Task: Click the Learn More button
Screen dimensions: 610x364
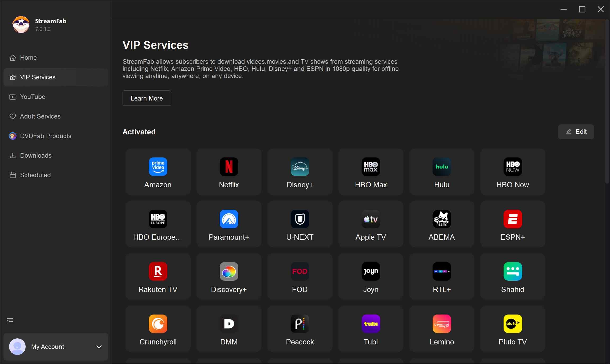Action: tap(147, 98)
